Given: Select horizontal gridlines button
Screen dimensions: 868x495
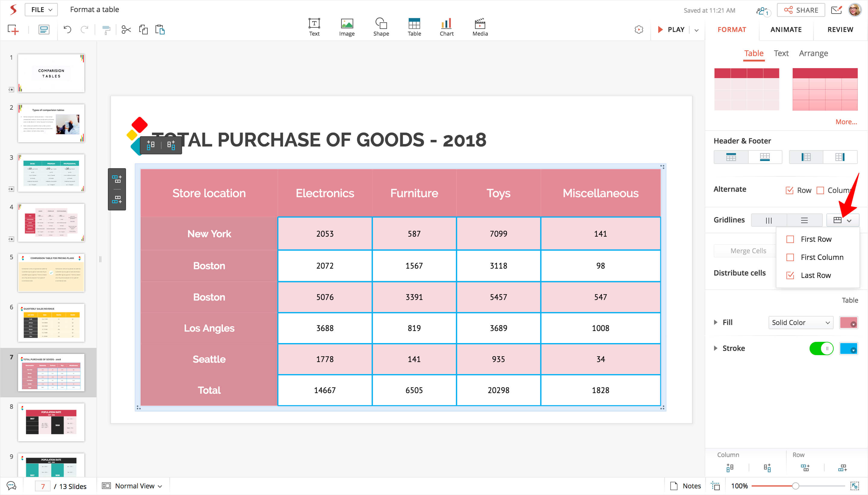Looking at the screenshot, I should pyautogui.click(x=804, y=220).
